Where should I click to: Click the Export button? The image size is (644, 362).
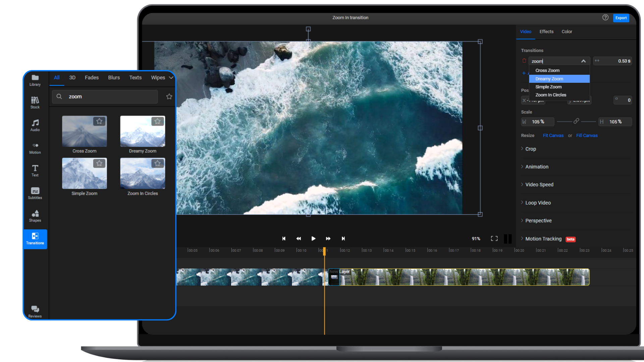[x=621, y=18]
